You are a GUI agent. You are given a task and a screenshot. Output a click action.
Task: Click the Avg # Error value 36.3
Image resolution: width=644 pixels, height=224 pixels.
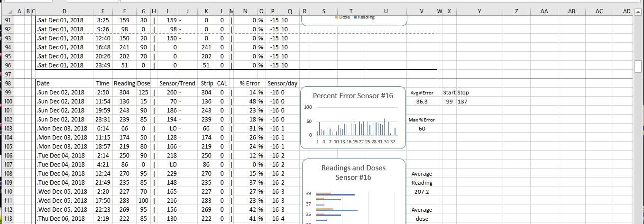(x=422, y=102)
